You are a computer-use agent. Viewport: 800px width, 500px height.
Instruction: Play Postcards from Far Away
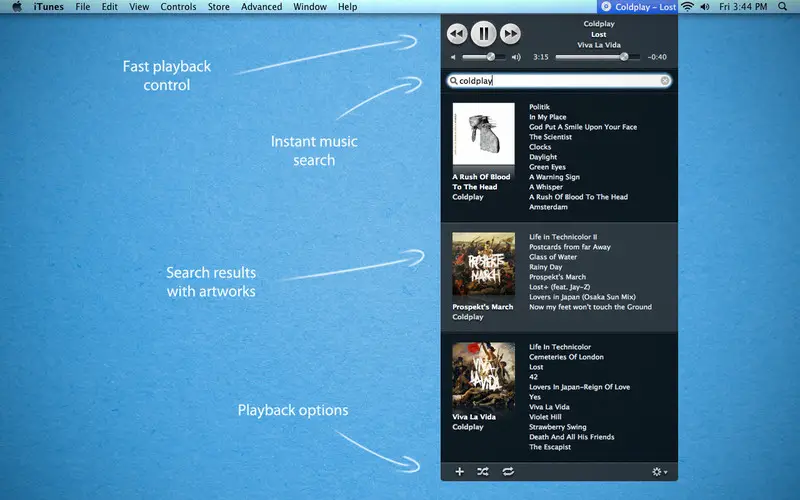[569, 247]
